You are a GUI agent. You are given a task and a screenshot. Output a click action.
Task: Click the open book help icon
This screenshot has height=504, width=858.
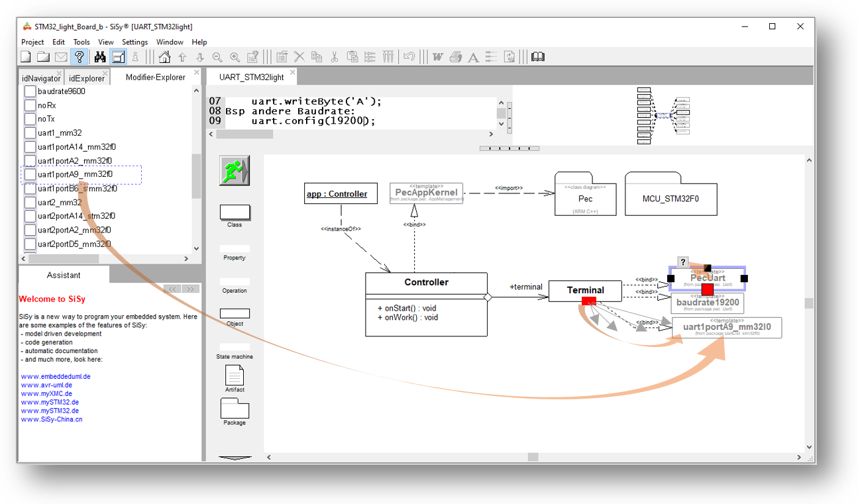pos(538,57)
